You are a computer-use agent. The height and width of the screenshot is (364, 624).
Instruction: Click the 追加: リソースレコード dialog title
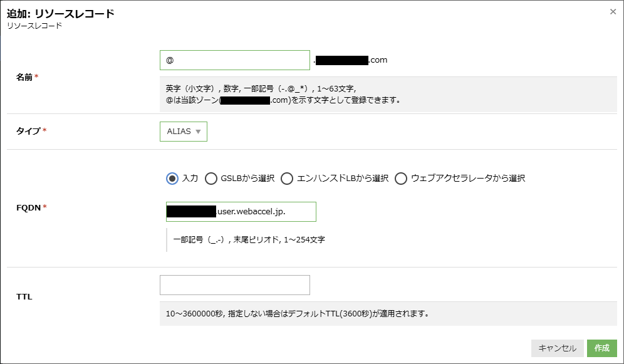pos(61,14)
